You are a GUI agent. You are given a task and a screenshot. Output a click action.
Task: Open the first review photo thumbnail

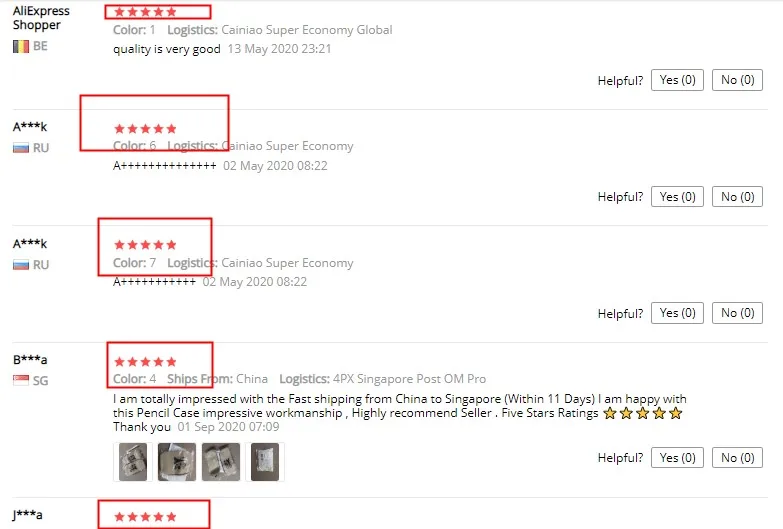pos(133,462)
